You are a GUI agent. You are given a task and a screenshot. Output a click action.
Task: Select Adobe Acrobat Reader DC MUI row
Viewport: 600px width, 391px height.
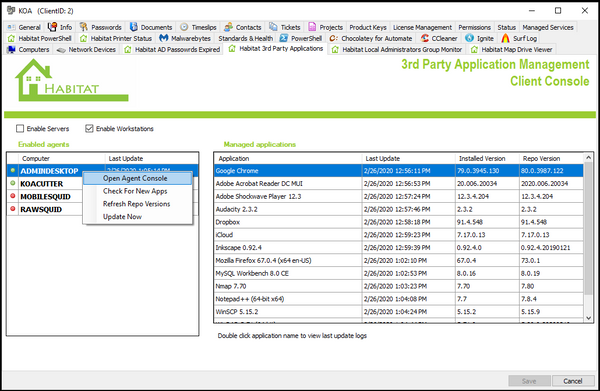[399, 184]
